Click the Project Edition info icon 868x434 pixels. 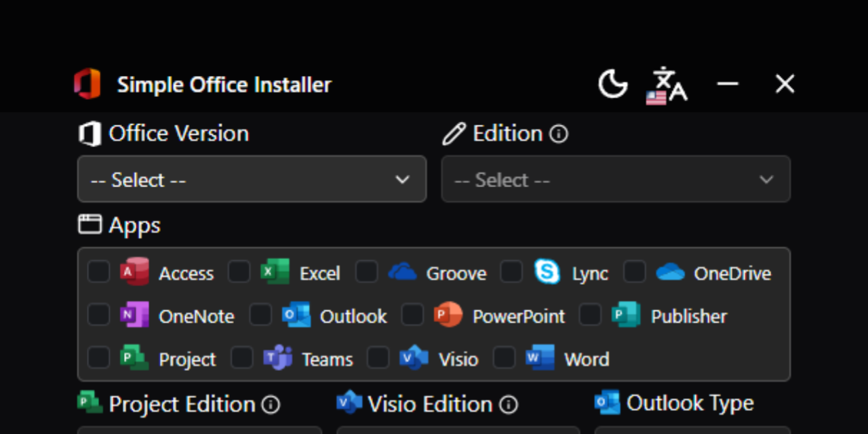[271, 405]
